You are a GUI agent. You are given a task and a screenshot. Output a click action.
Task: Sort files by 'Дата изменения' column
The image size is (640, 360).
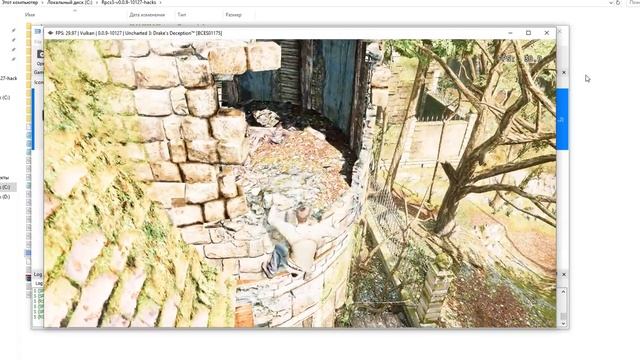(147, 15)
